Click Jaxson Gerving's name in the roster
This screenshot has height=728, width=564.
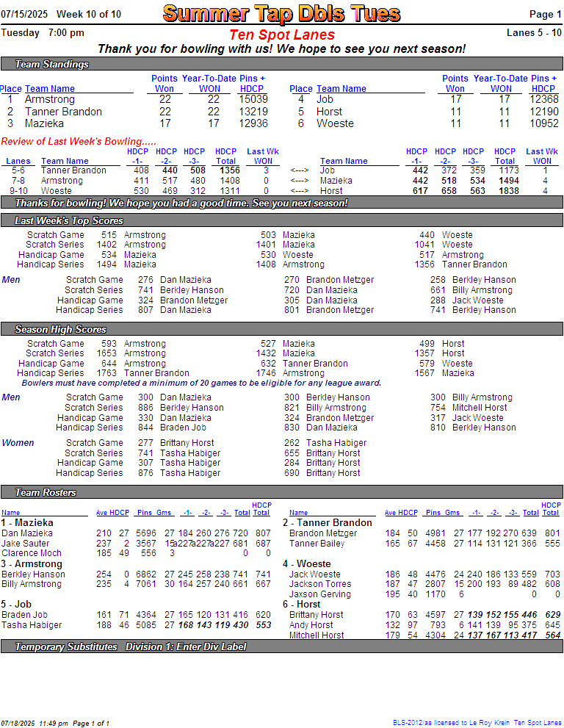(x=319, y=594)
